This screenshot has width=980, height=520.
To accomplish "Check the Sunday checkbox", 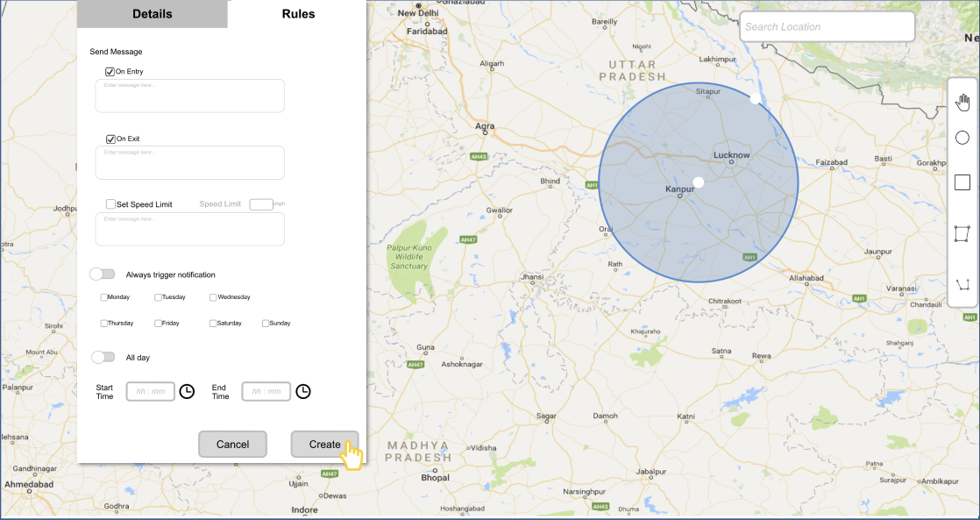I will (266, 323).
